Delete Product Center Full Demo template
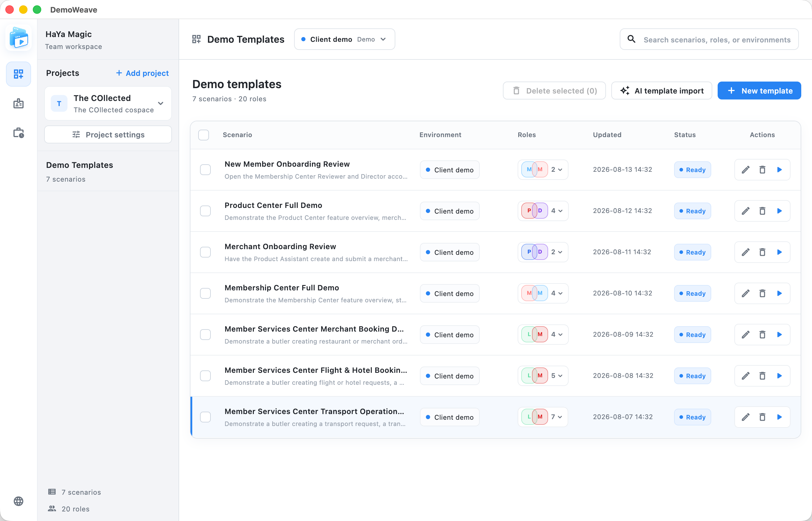The image size is (812, 521). click(762, 211)
